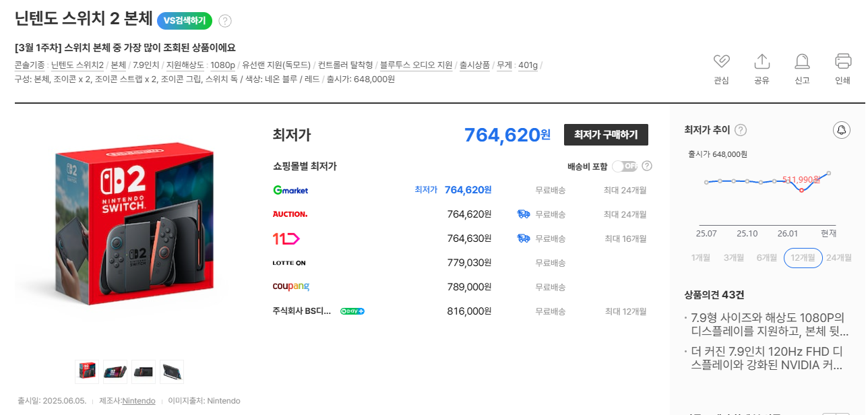Toggle the 배송비 포함 switch
Screen dimensions: 868x415
point(624,166)
